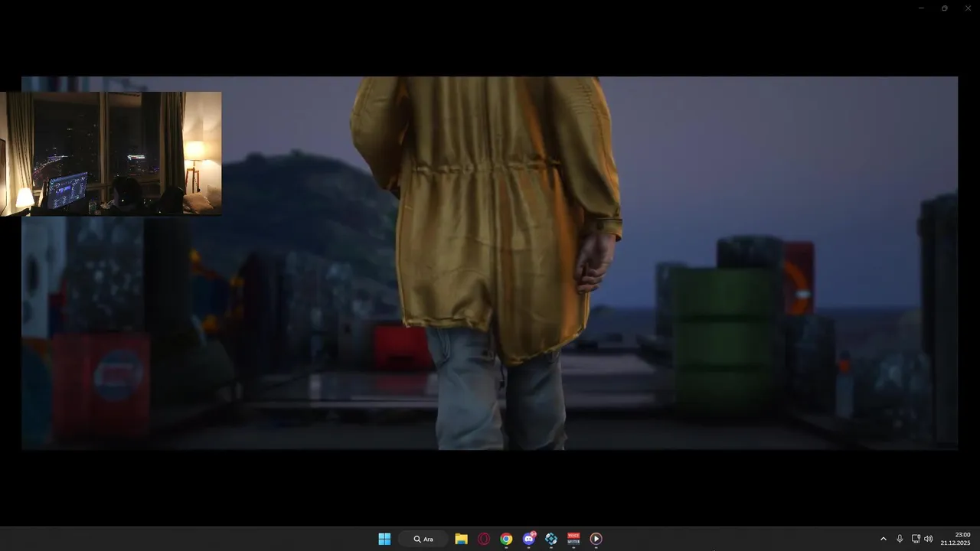Open the blue diamond app taskbar icon
This screenshot has height=551, width=980.
[551, 539]
